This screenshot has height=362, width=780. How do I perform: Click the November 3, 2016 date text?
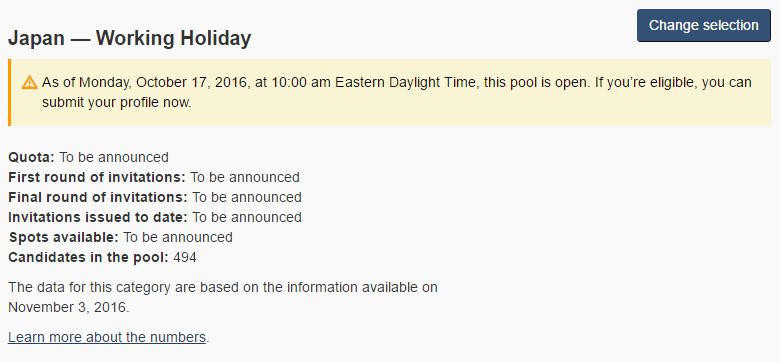67,307
